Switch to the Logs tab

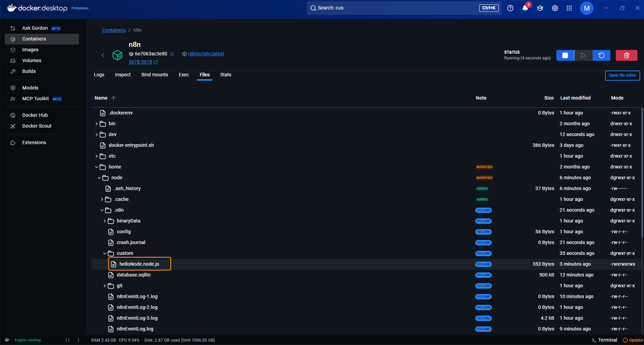99,74
